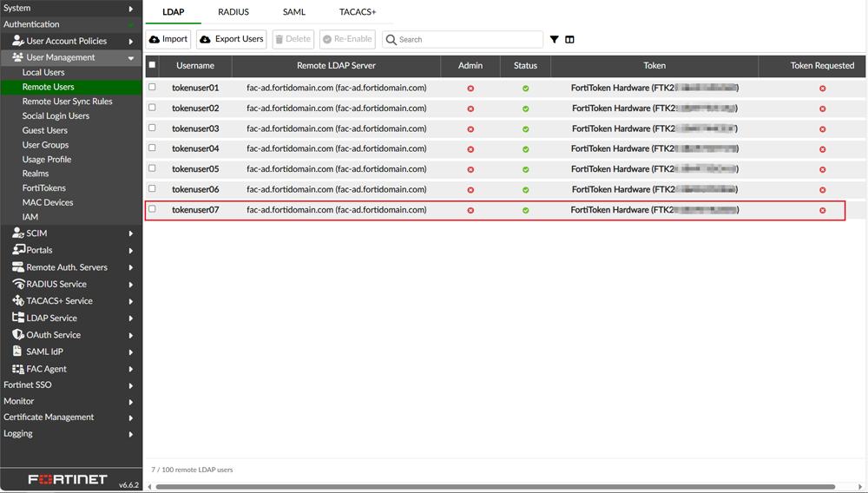Check the box for tokenuser03
This screenshot has width=868, height=493.
pyautogui.click(x=152, y=128)
